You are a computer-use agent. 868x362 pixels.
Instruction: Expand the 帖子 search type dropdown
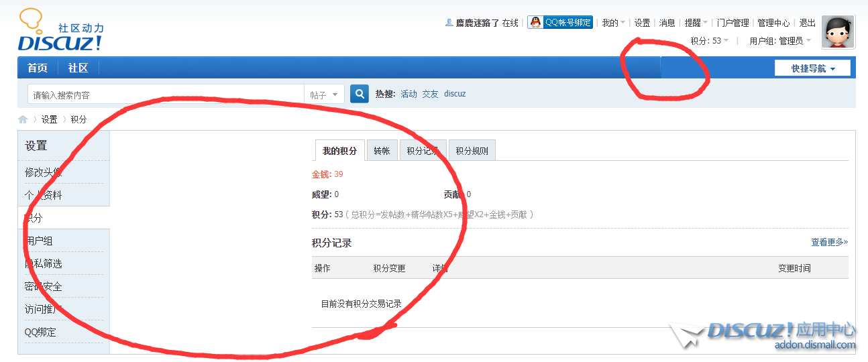click(x=325, y=95)
